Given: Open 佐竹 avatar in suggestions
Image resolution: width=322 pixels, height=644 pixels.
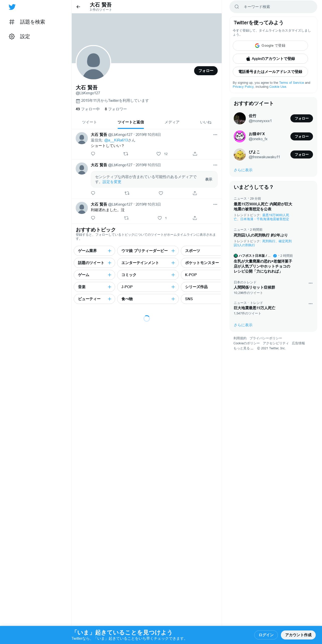Looking at the screenshot, I should click(x=240, y=118).
